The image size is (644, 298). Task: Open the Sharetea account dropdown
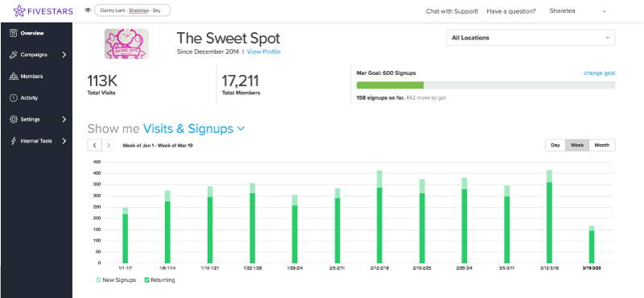coord(578,11)
